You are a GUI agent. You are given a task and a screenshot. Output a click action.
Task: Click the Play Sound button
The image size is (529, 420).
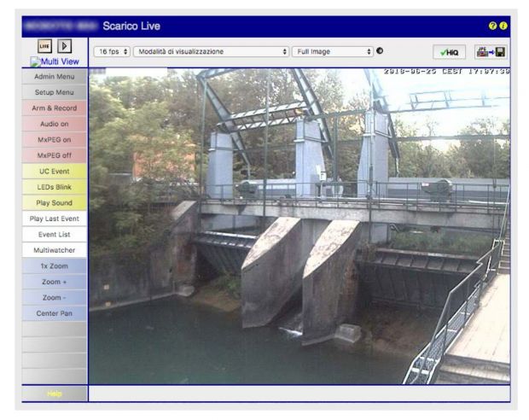(x=55, y=203)
